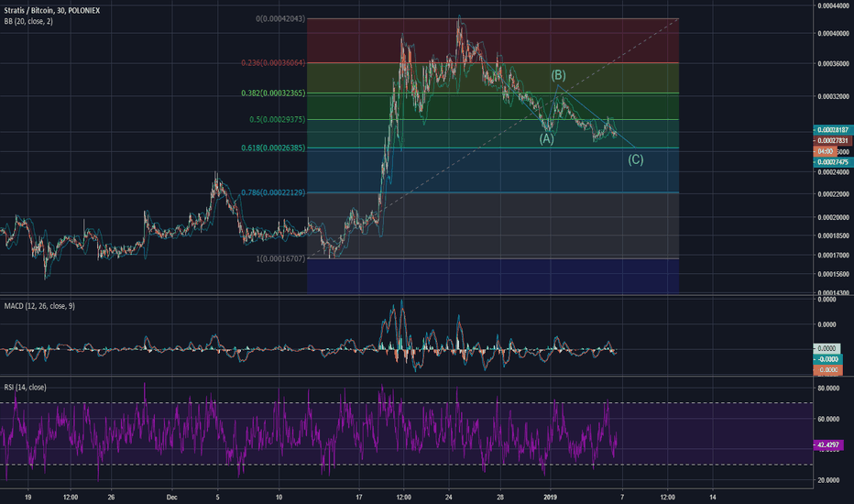Viewport: 854px width, 504px height.
Task: Click the 0.00040000 price axis label
Action: coord(833,34)
